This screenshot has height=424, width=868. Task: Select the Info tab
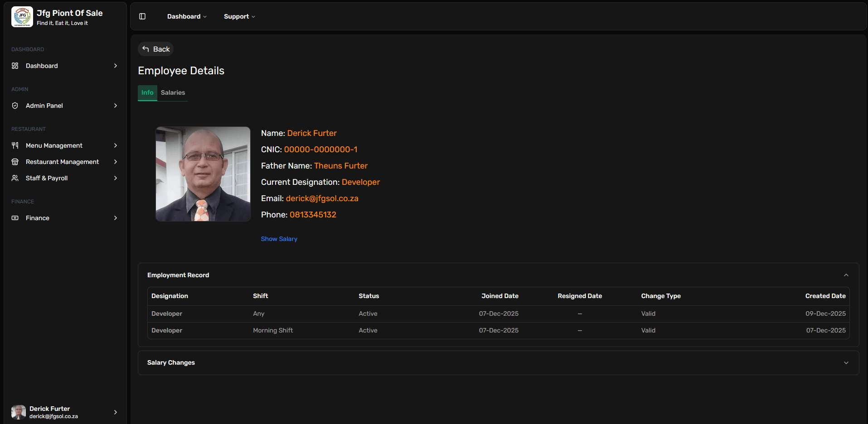pos(147,92)
